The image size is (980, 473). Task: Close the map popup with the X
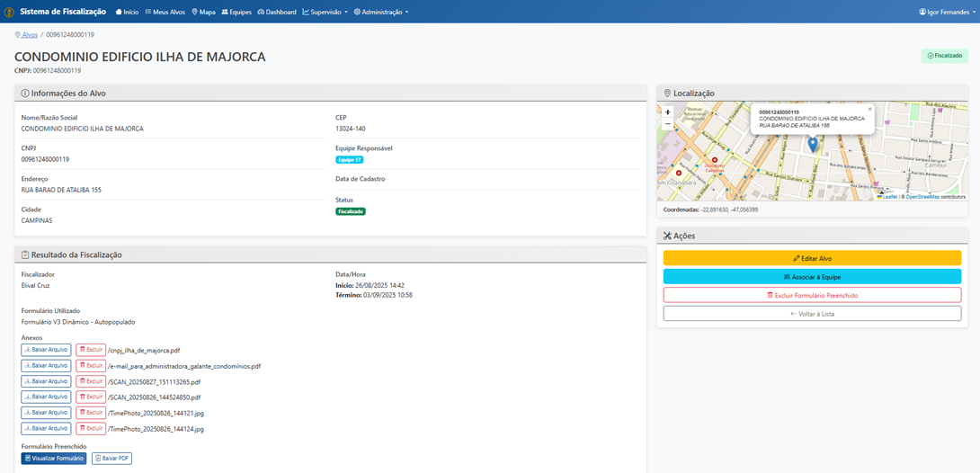point(869,109)
